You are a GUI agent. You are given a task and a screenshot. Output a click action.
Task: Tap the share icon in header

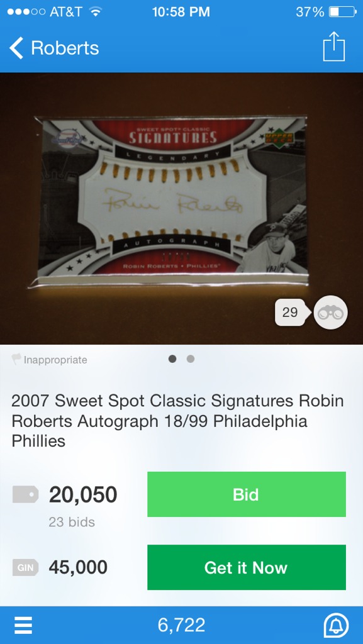pyautogui.click(x=334, y=47)
